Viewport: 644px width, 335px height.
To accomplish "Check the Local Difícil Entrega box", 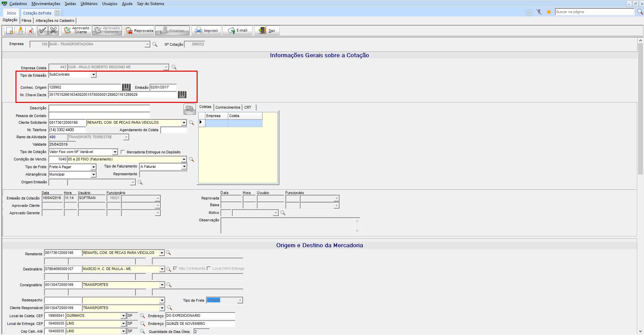I will pos(209,268).
